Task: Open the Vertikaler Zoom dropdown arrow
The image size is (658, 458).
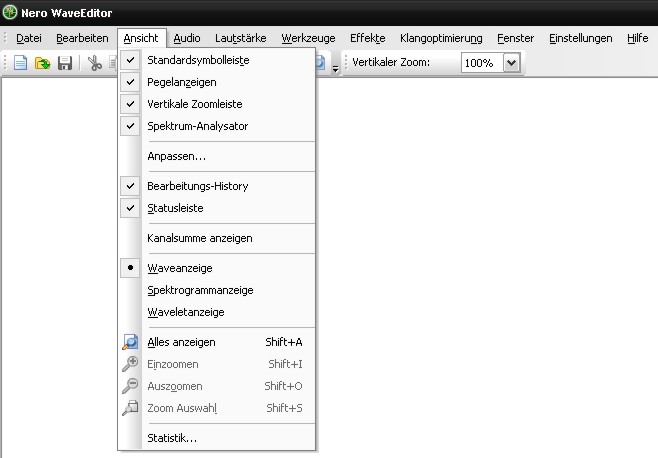Action: 512,63
